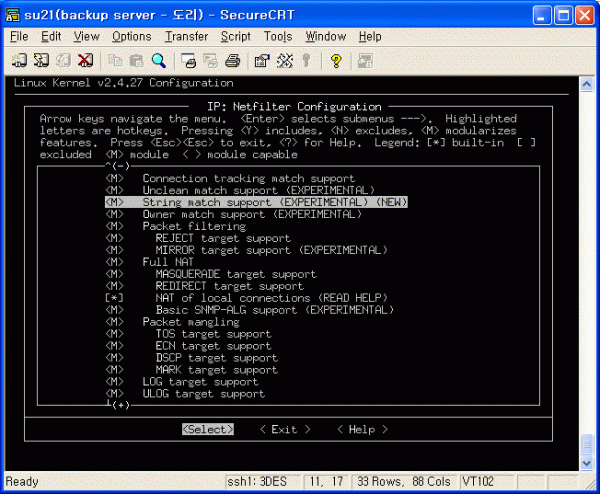Open the Edit menu
This screenshot has width=600, height=494.
[x=51, y=36]
